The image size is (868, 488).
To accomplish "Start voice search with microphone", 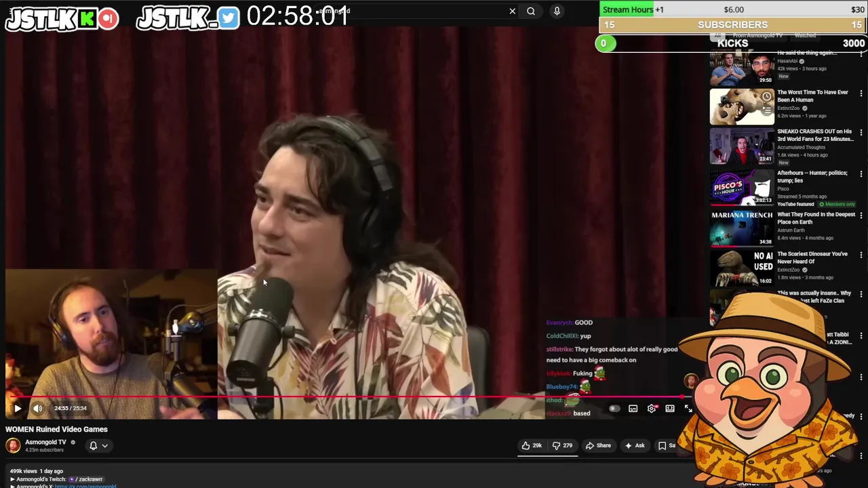I will point(557,11).
